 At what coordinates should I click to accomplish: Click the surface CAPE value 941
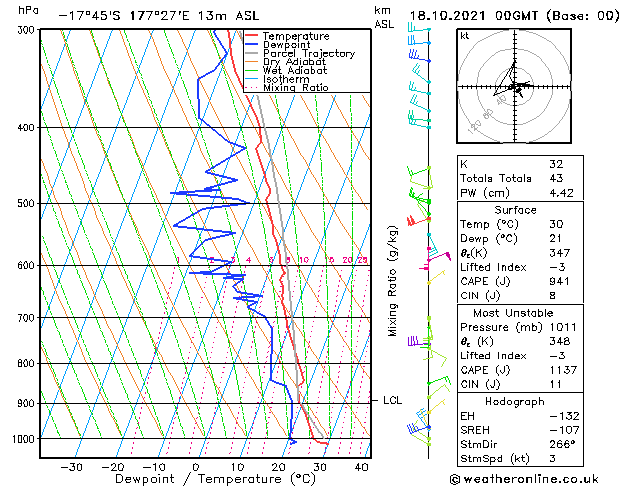click(x=560, y=281)
